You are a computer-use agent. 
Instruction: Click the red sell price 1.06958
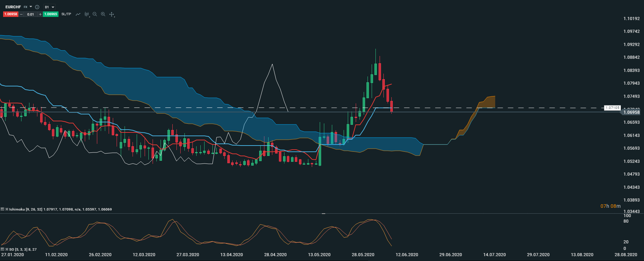(x=11, y=14)
